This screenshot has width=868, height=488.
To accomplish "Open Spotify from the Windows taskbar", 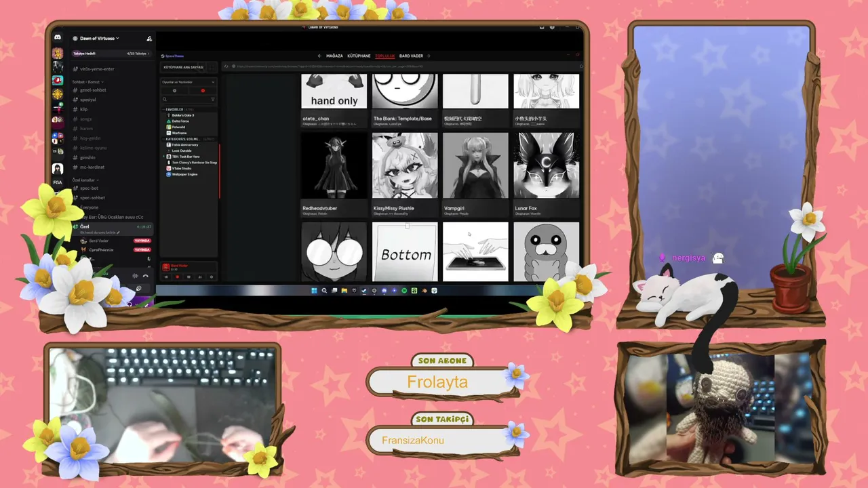I will click(x=404, y=291).
